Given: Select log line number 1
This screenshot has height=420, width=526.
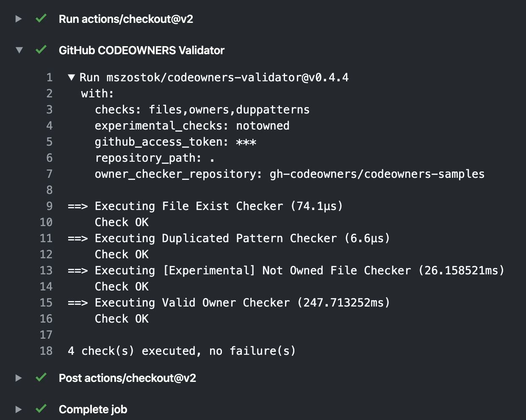Looking at the screenshot, I should (x=50, y=77).
